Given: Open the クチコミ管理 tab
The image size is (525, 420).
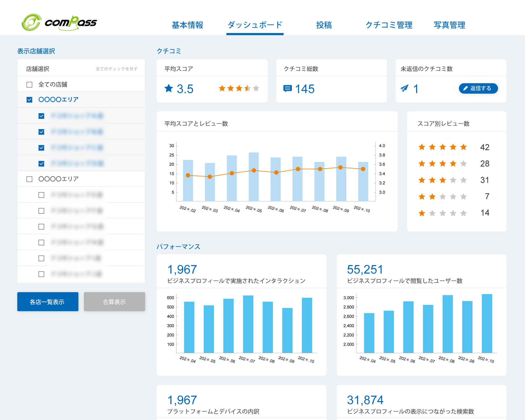Looking at the screenshot, I should coord(389,25).
